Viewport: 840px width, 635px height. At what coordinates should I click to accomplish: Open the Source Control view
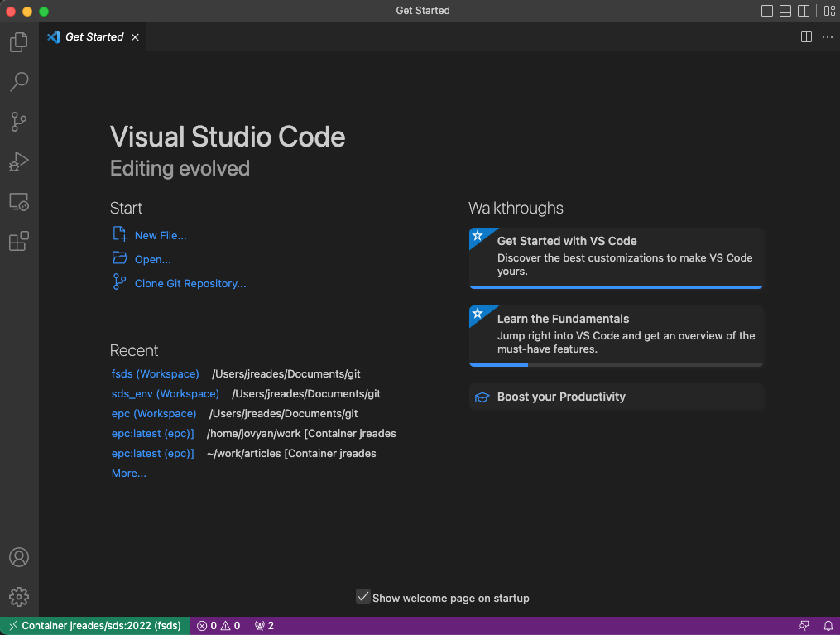tap(19, 122)
